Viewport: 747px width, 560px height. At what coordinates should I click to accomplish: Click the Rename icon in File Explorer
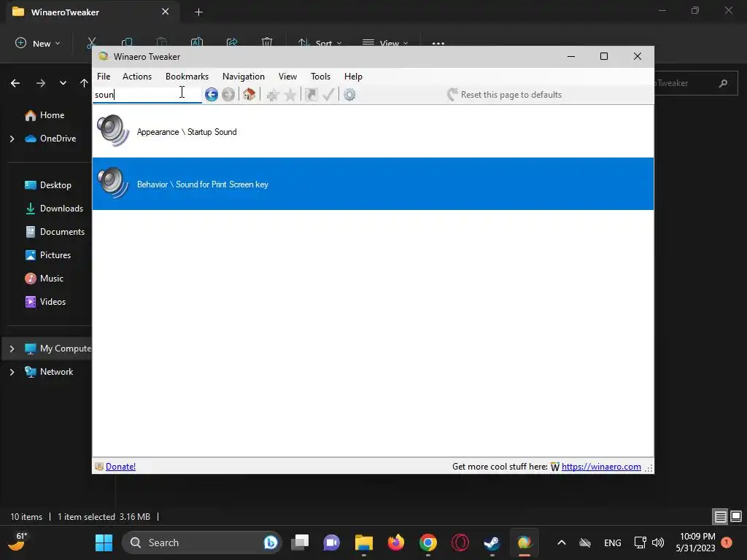197,42
